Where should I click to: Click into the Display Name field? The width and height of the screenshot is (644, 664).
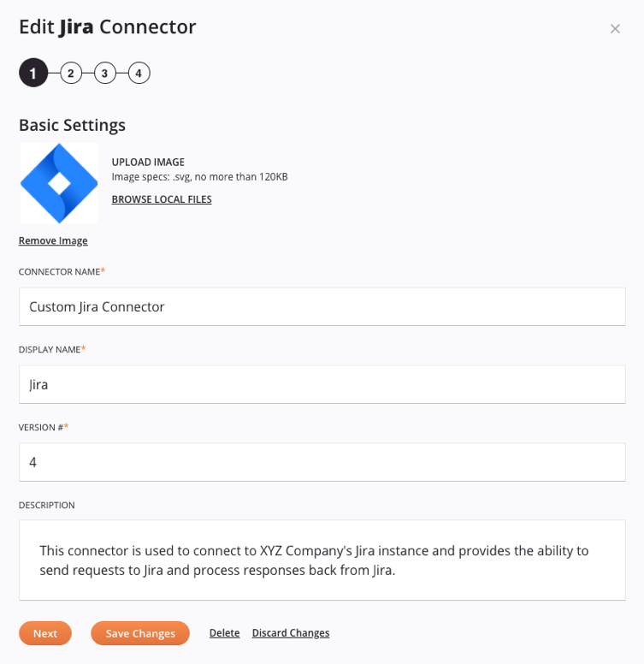point(322,384)
